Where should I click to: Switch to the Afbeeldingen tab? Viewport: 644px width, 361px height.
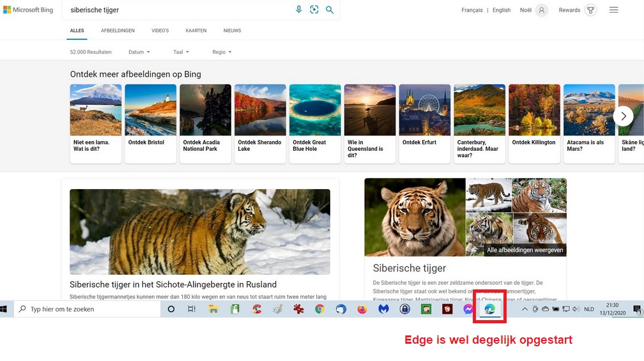118,31
